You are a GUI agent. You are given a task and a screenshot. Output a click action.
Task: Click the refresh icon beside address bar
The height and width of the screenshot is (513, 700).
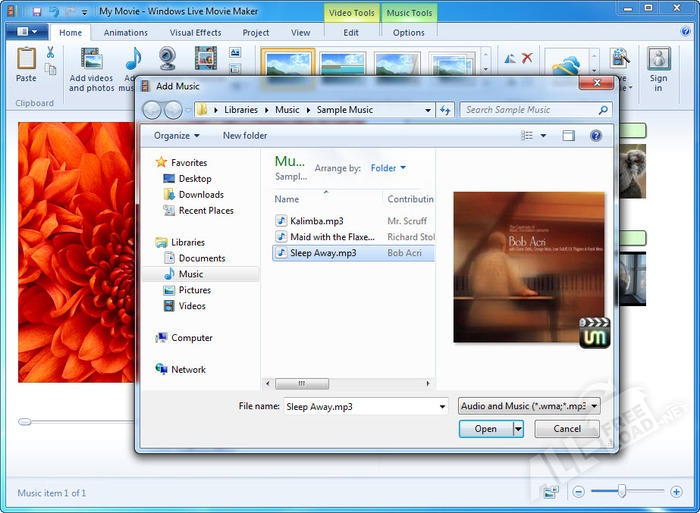click(x=445, y=110)
